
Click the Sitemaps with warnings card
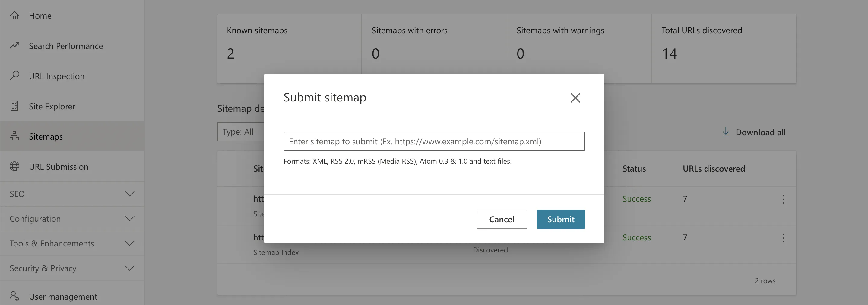[x=579, y=49]
